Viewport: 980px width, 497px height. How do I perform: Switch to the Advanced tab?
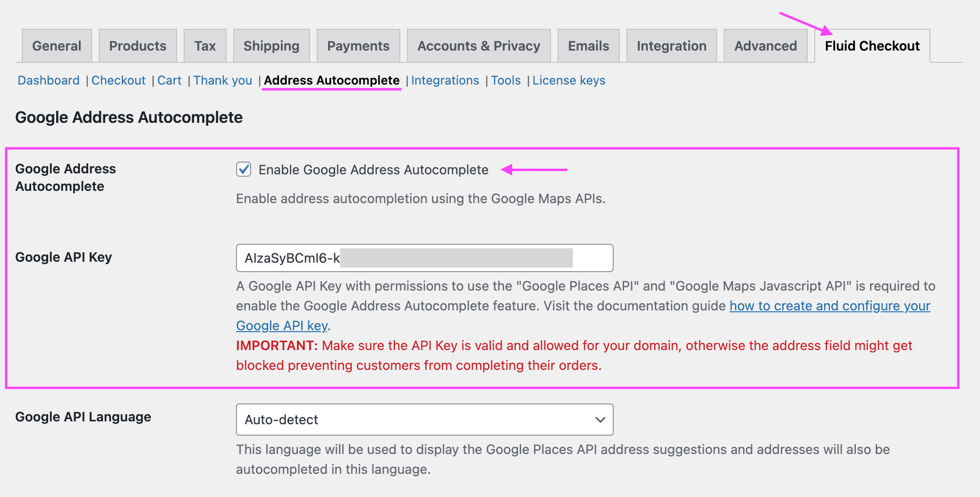(765, 45)
